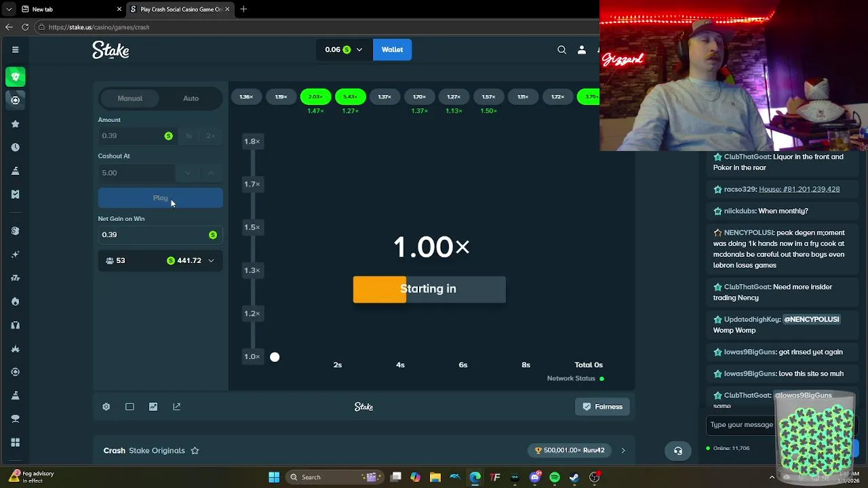
Task: Open game settings gear below crash graph
Action: pyautogui.click(x=106, y=407)
